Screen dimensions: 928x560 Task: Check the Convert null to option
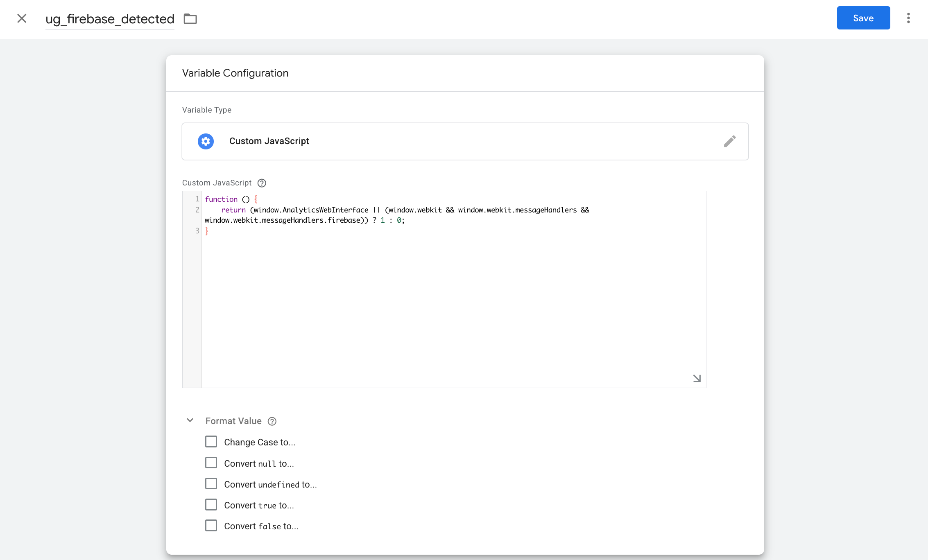tap(211, 463)
